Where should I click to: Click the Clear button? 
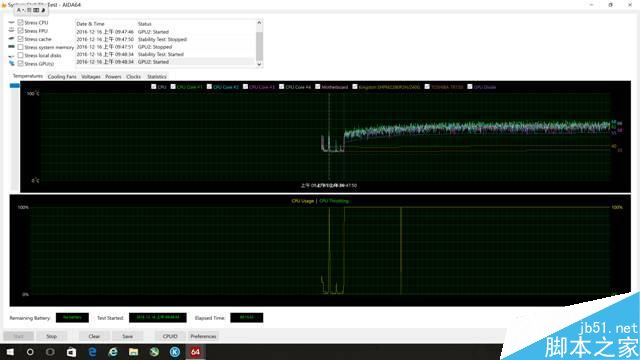(94, 336)
